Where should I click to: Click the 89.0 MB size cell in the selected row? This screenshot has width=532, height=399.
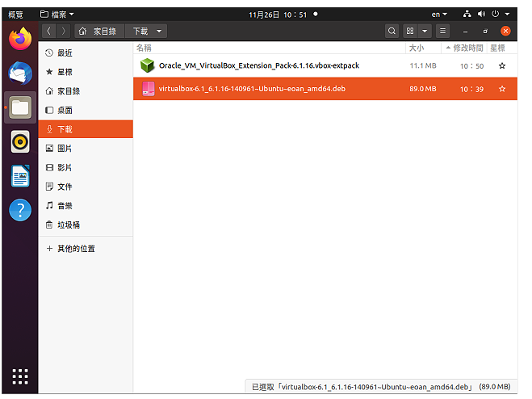[423, 89]
